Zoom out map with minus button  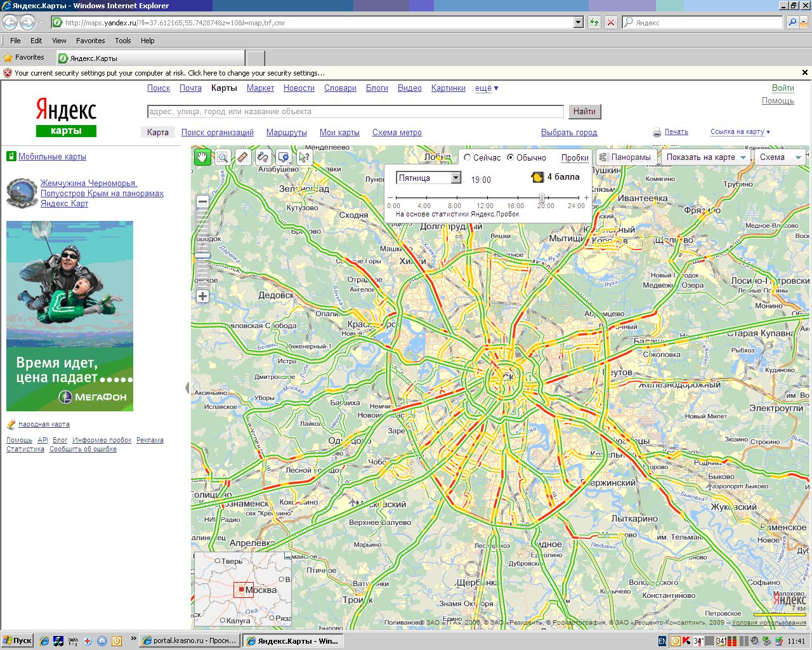click(x=202, y=201)
